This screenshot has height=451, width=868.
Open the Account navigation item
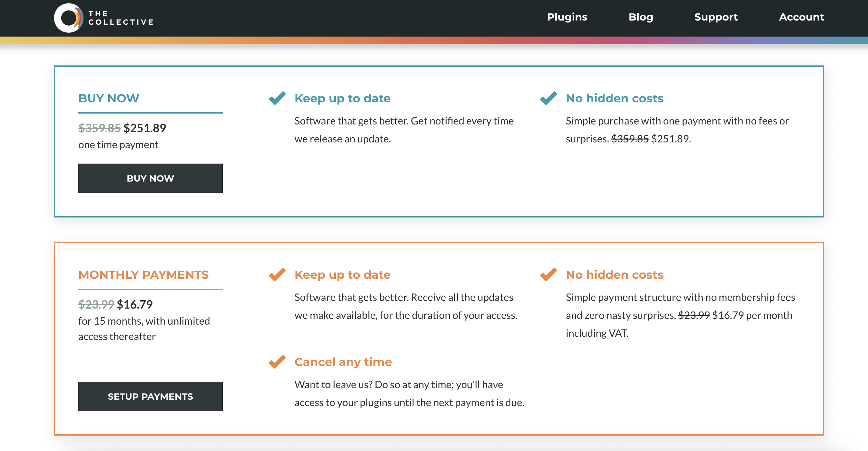(x=801, y=17)
